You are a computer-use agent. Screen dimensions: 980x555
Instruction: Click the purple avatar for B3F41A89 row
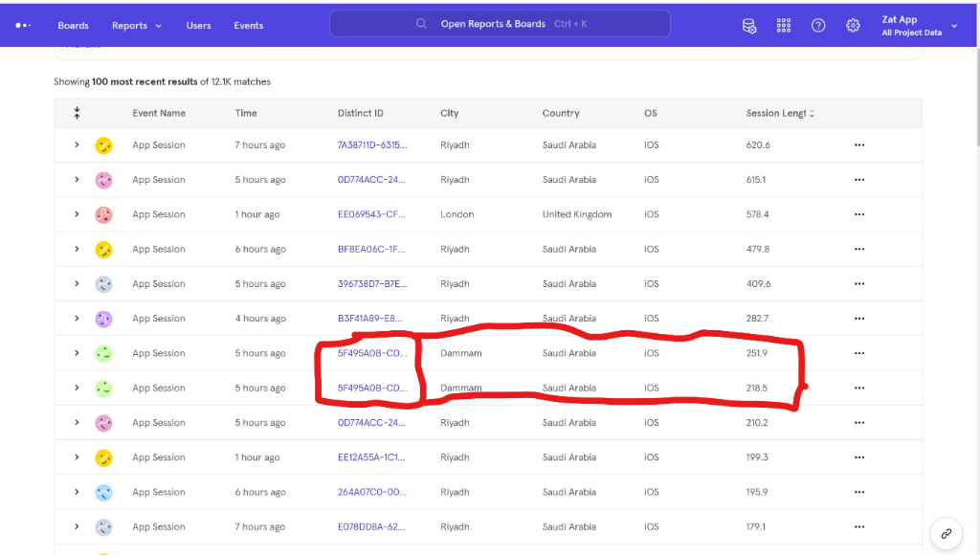[103, 320]
